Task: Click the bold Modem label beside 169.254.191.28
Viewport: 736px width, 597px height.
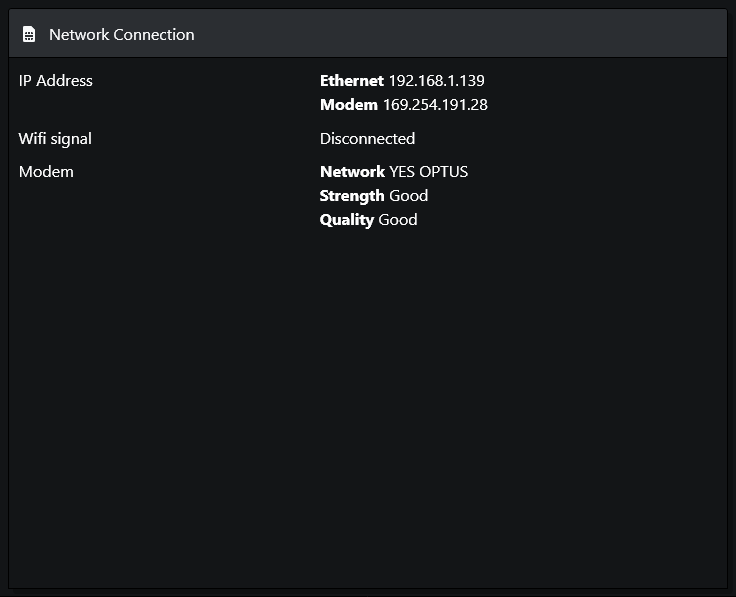Action: tap(349, 105)
